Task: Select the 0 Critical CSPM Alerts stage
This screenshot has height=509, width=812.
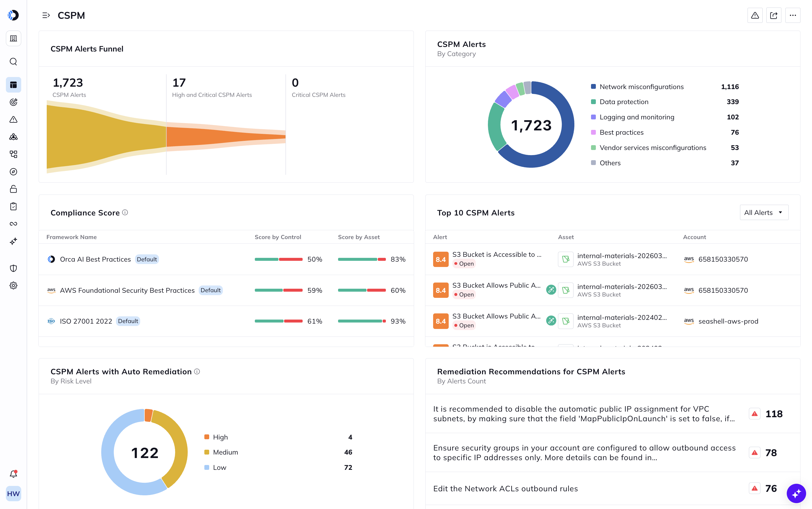Action: 318,87
